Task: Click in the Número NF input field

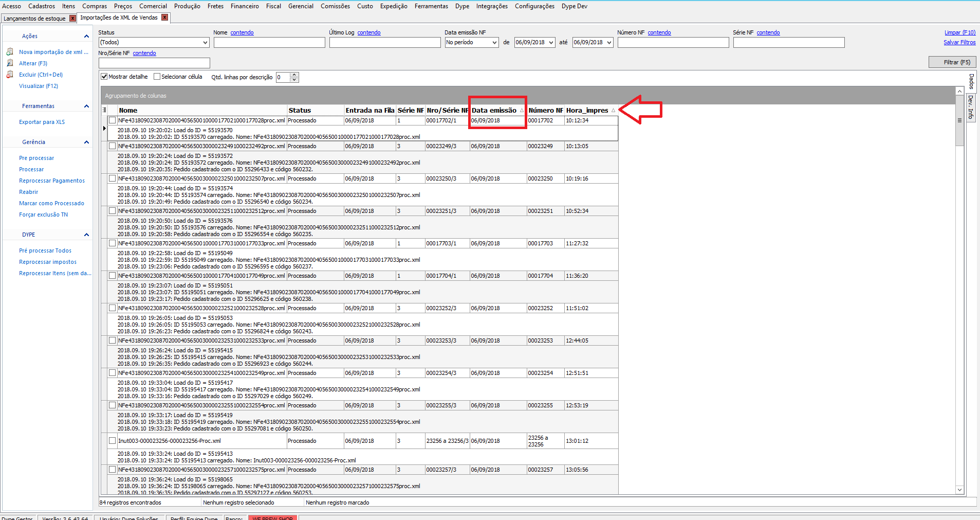Action: coord(673,43)
